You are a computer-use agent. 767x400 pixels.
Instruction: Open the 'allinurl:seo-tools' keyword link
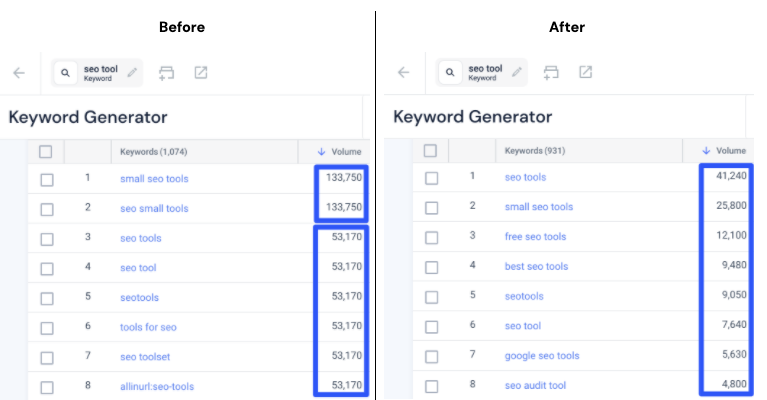[157, 386]
